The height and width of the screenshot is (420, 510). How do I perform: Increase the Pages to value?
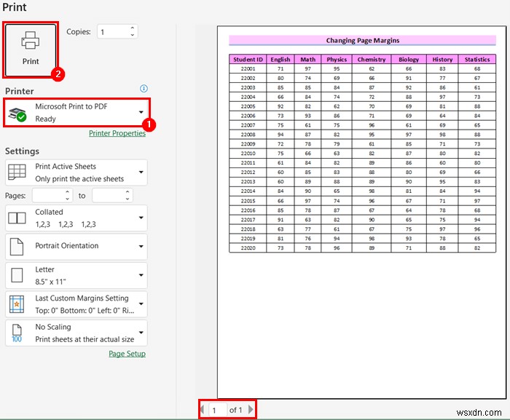click(x=127, y=192)
